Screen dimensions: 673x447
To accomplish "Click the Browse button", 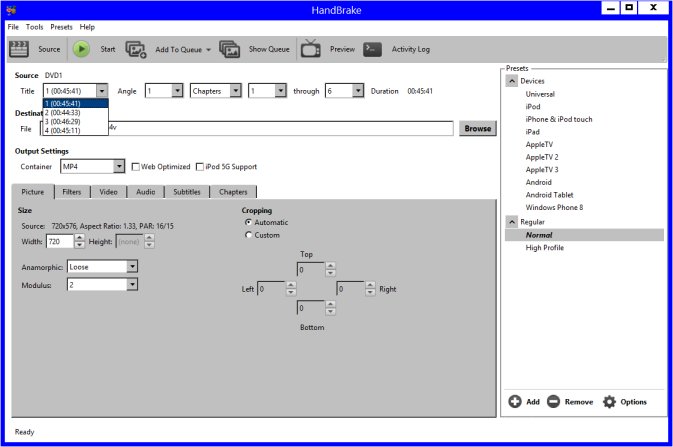I will tap(477, 128).
